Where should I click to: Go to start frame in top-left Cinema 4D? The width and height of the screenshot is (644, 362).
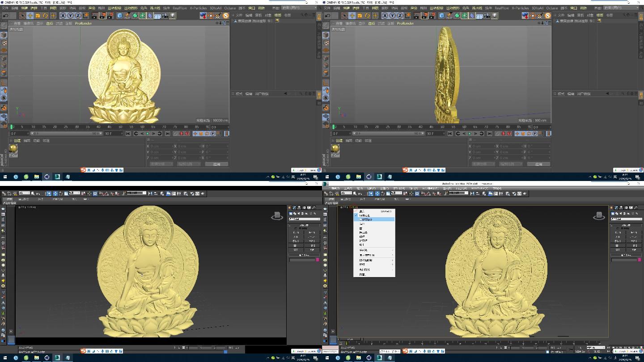tap(128, 133)
